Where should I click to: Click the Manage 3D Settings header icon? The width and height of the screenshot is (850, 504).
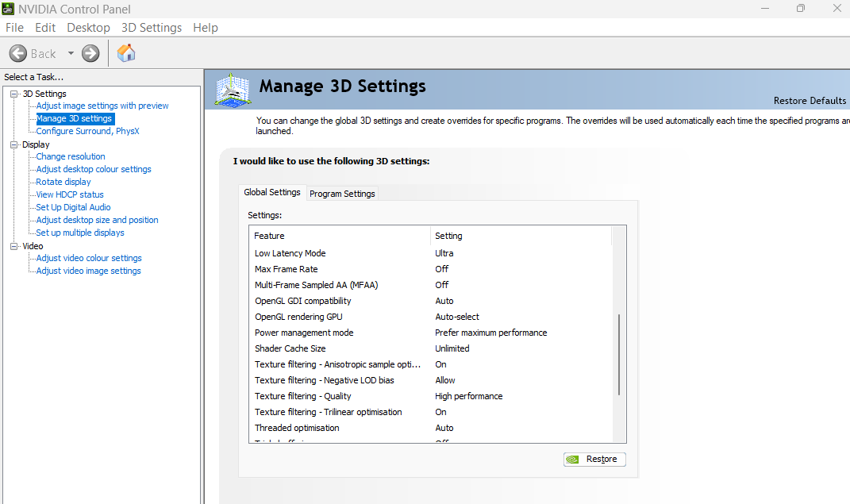pyautogui.click(x=233, y=90)
